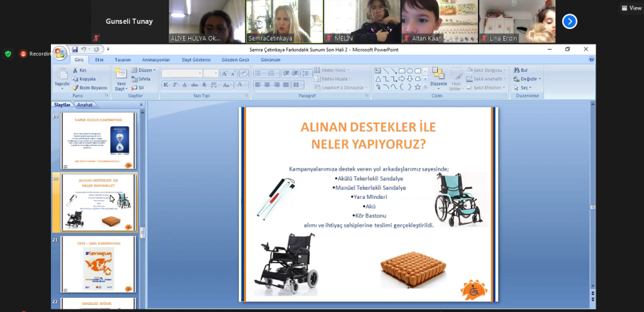Close the slides pane with x
The image size is (644, 312).
click(141, 105)
